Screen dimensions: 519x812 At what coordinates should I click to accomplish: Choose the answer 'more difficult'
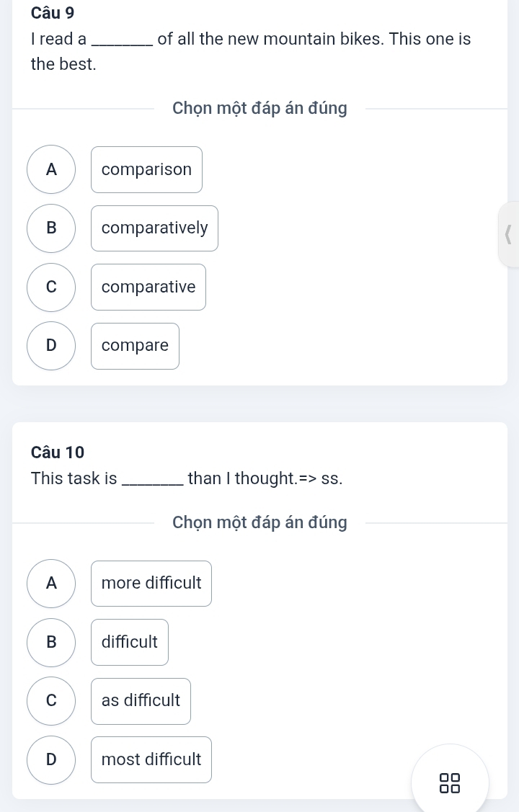(151, 584)
